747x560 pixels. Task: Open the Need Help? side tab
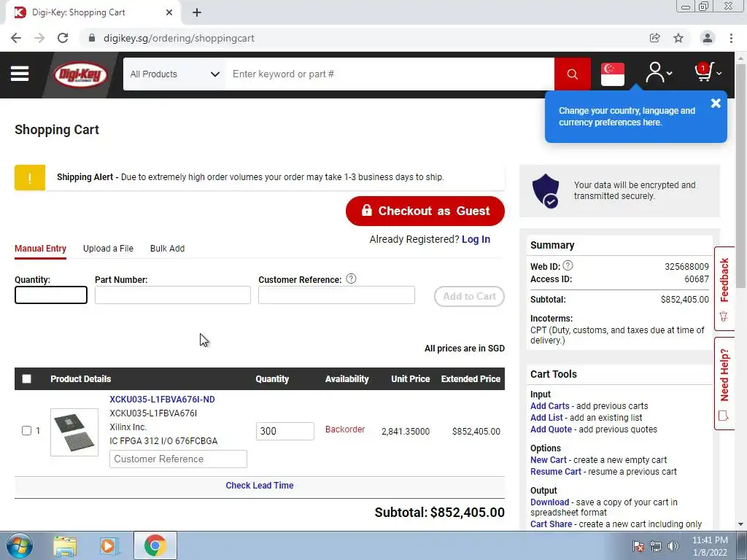tap(724, 384)
